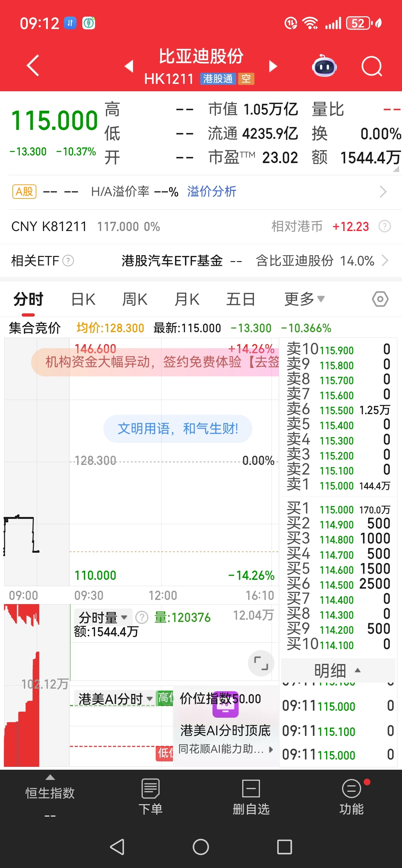This screenshot has width=402, height=868.
Task: Tap Android home button
Action: [x=201, y=847]
